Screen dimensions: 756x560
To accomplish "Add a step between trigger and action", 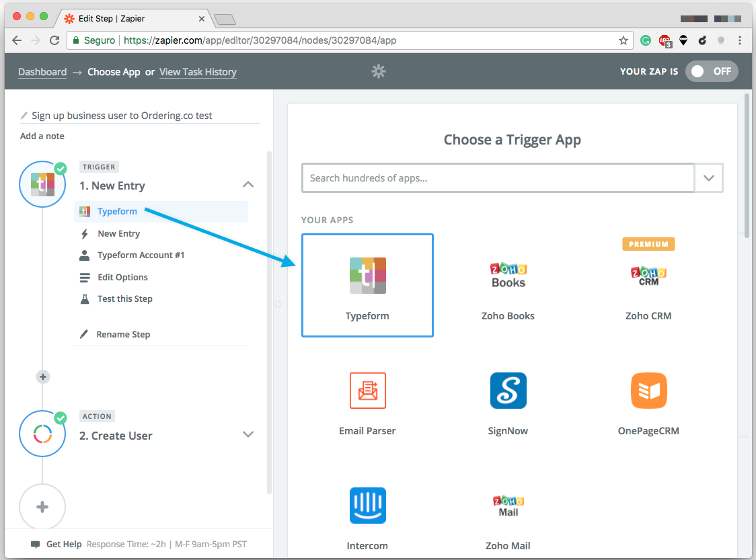I will point(43,377).
